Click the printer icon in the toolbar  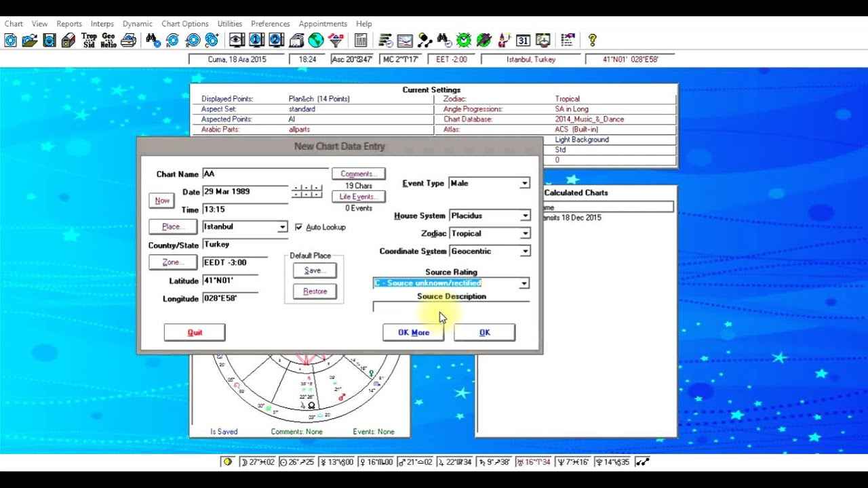[128, 41]
